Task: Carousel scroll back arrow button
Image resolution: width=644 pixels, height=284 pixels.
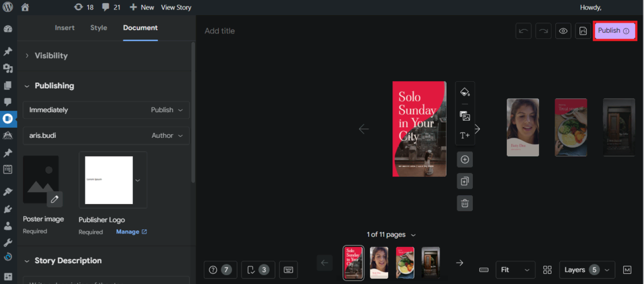Action: tap(325, 263)
